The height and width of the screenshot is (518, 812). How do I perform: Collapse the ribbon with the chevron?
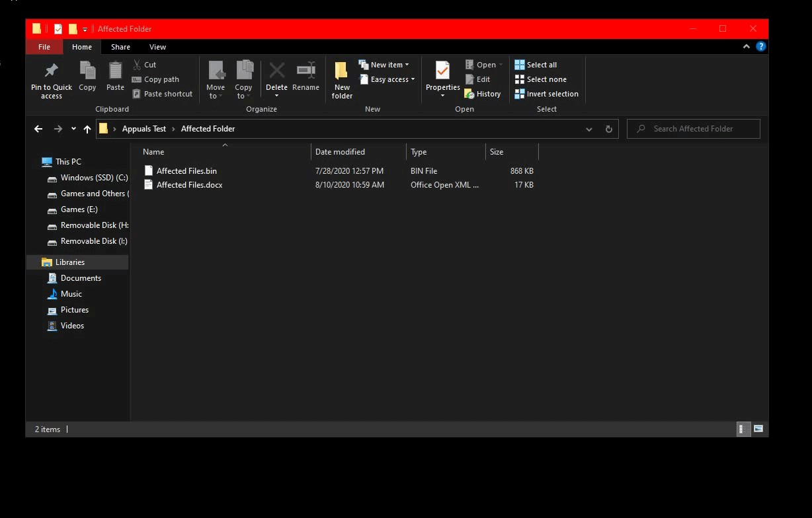click(x=747, y=46)
